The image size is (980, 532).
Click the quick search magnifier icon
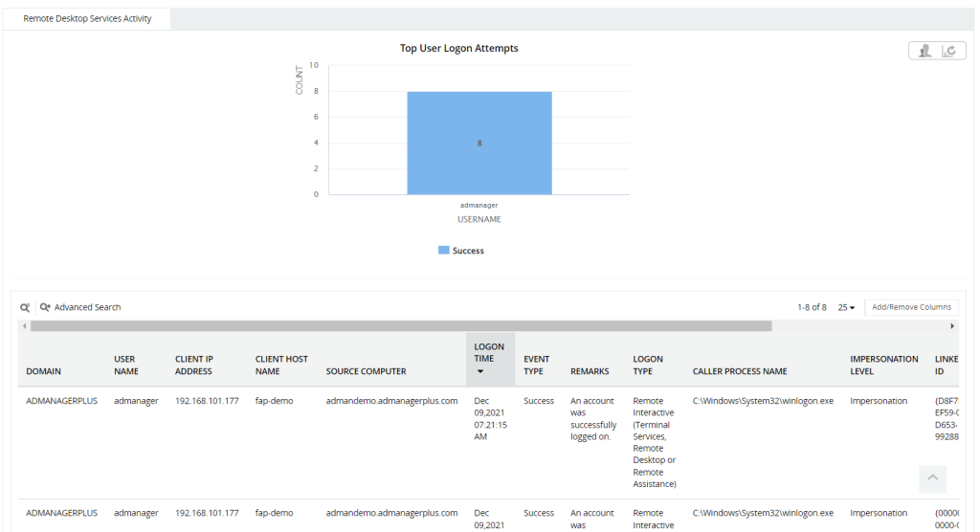click(x=26, y=307)
